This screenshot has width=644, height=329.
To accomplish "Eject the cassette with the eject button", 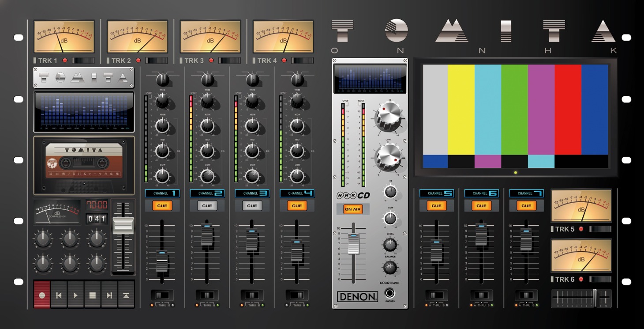I will click(126, 295).
